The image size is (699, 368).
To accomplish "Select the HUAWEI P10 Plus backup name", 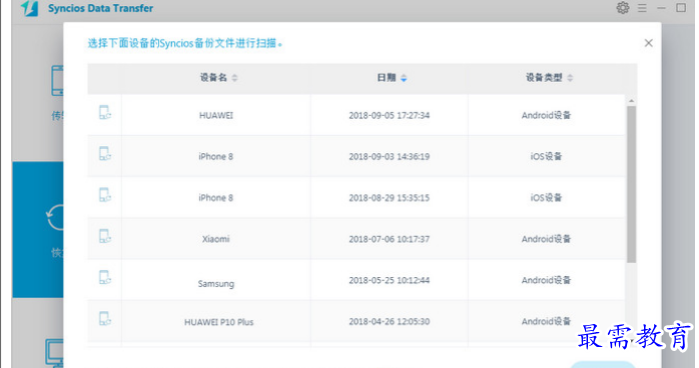I will pos(219,322).
